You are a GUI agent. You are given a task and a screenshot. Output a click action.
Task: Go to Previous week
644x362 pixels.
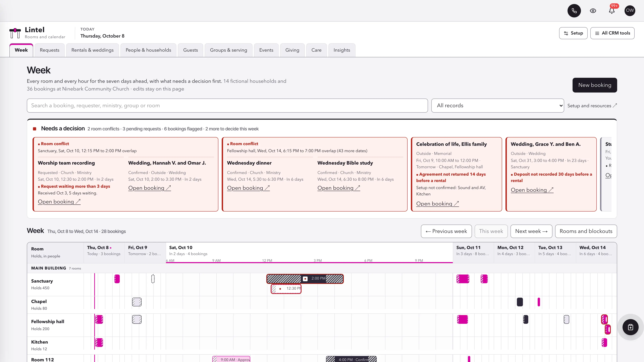click(446, 231)
